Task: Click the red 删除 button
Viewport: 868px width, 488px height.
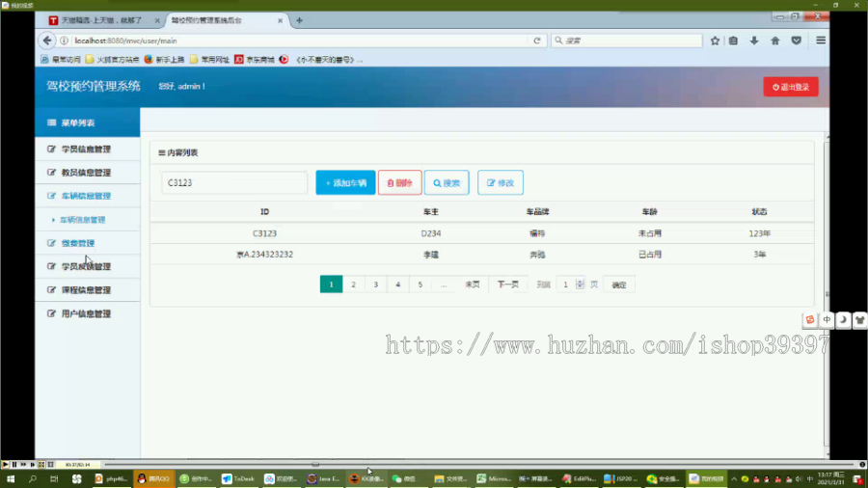Action: tap(399, 182)
